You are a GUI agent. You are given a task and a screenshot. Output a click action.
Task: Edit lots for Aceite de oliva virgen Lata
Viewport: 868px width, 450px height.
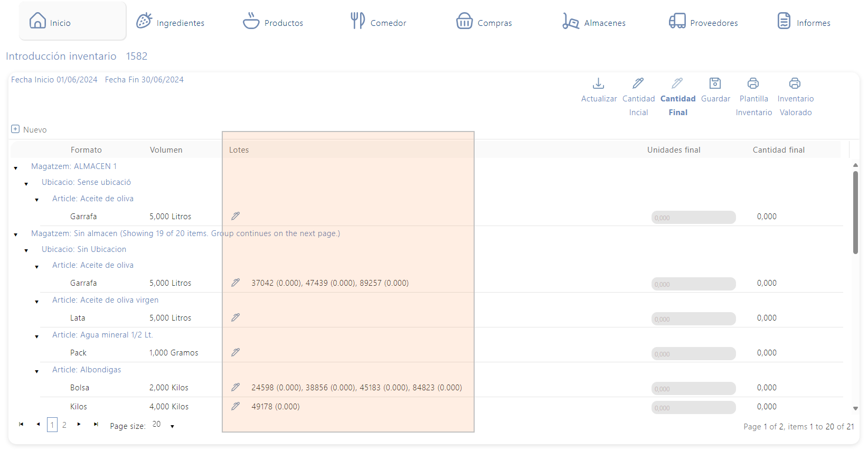[x=235, y=317]
